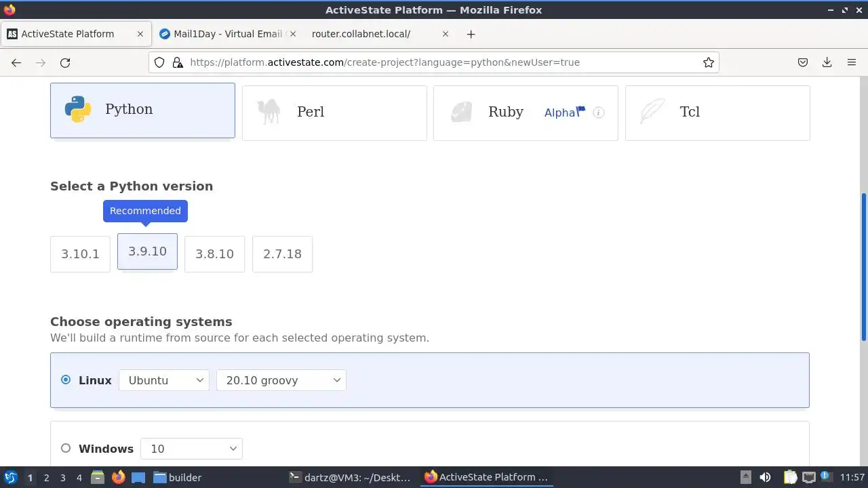The height and width of the screenshot is (488, 868).
Task: Open the Ubuntu distribution dropdown
Action: click(165, 380)
